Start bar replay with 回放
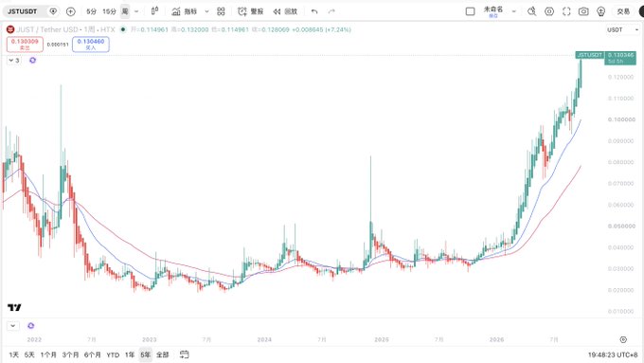 285,11
